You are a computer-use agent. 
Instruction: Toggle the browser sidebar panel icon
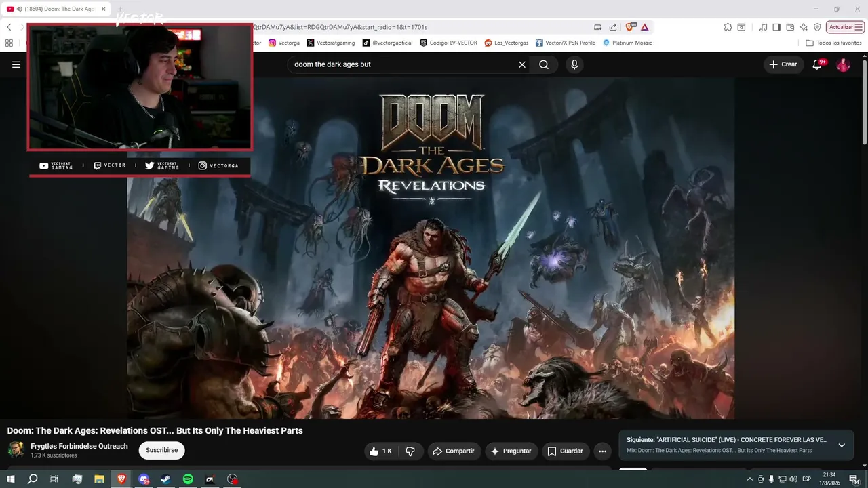(x=776, y=27)
